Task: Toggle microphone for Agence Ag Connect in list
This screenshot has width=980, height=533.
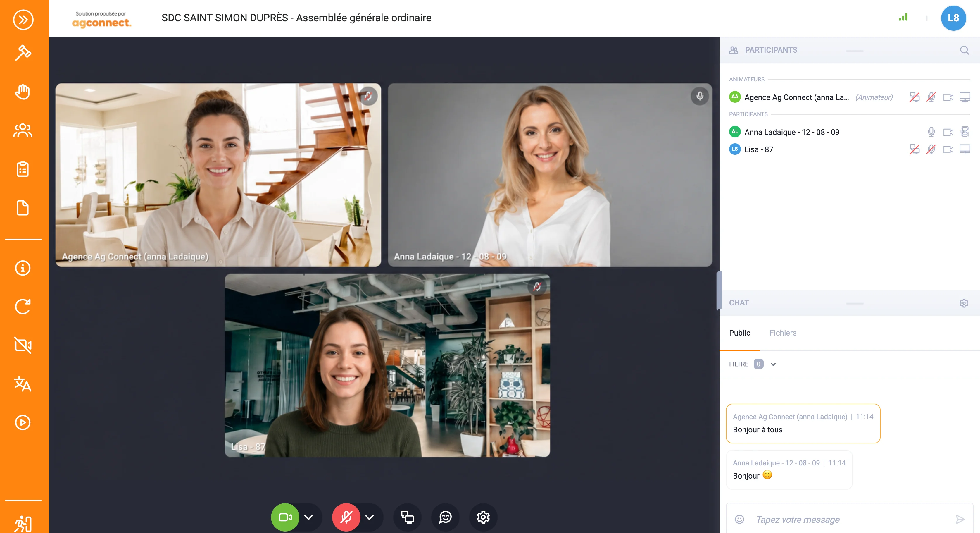Action: [931, 97]
